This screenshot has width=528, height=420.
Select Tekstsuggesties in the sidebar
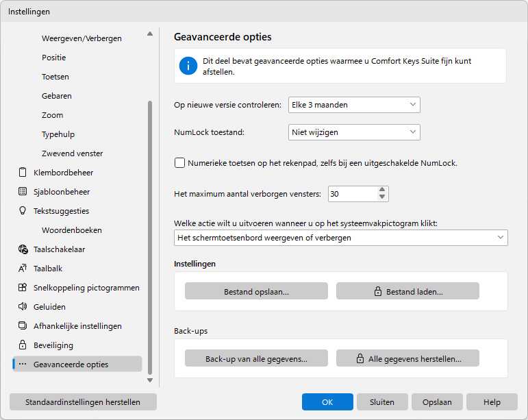pos(61,211)
